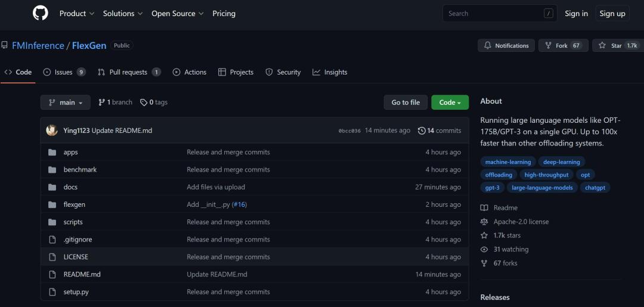Click the search input field
644x307 pixels.
pos(494,13)
